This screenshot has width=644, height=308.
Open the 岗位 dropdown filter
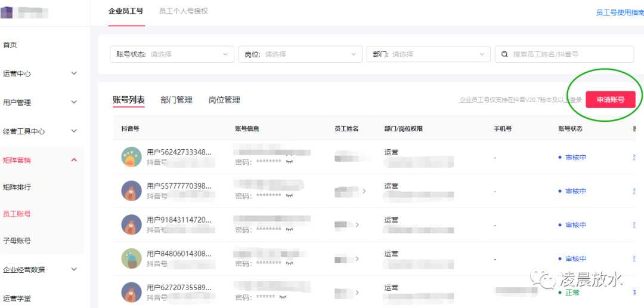click(x=300, y=54)
